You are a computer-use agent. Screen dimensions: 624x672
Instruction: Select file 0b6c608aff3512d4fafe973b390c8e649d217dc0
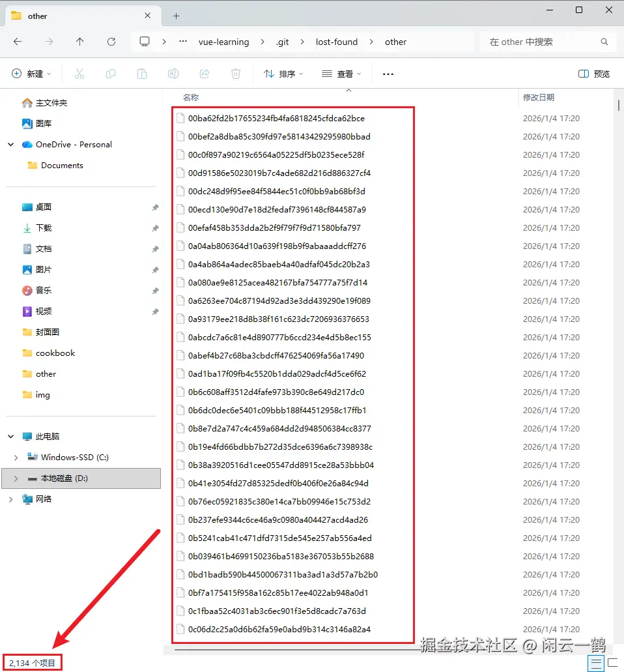point(276,392)
